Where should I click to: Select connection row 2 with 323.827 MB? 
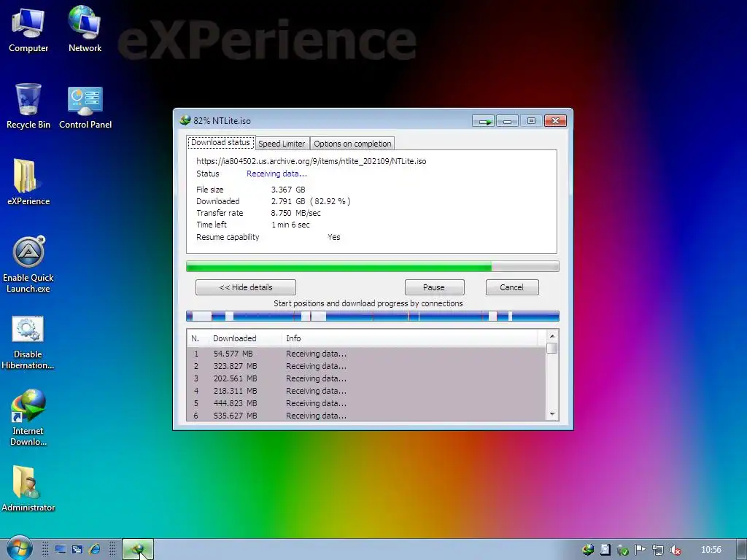click(x=366, y=366)
